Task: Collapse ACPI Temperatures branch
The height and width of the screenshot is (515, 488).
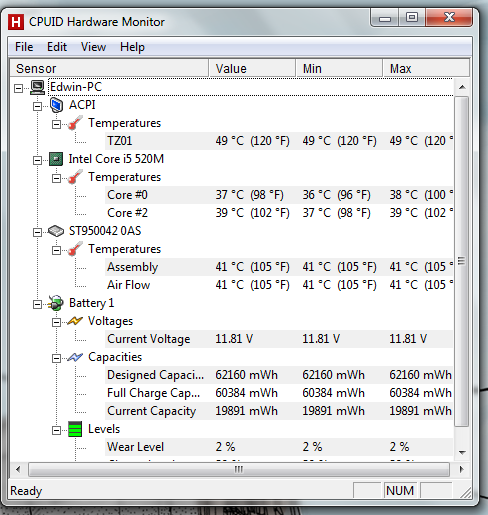Action: pyautogui.click(x=56, y=124)
